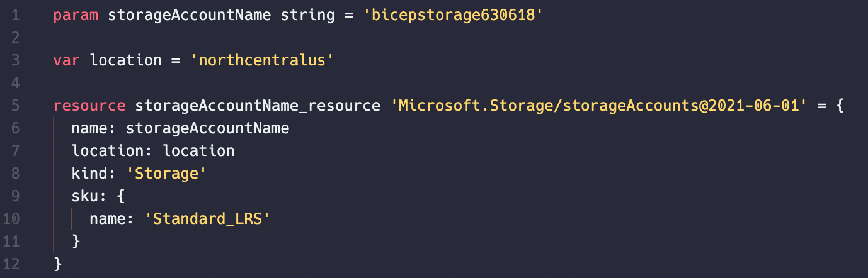Place cursor on 'var' keyword
The width and height of the screenshot is (868, 278).
(x=67, y=60)
